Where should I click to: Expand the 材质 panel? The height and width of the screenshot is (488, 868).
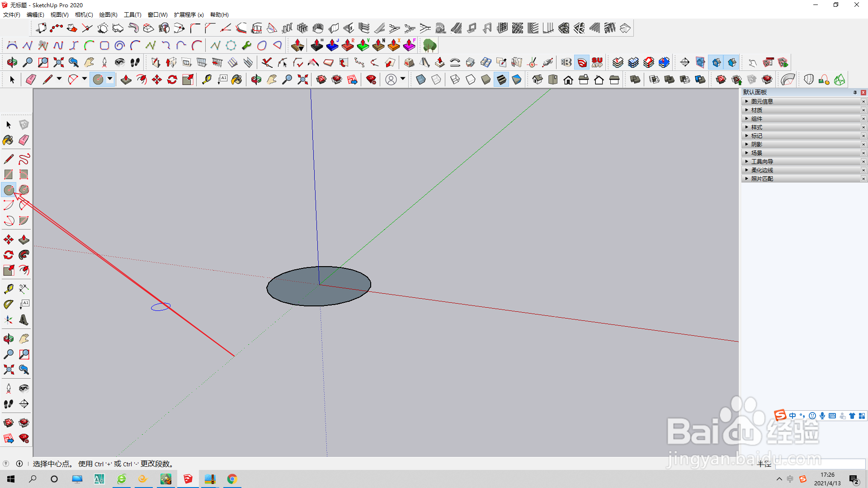[x=801, y=110]
